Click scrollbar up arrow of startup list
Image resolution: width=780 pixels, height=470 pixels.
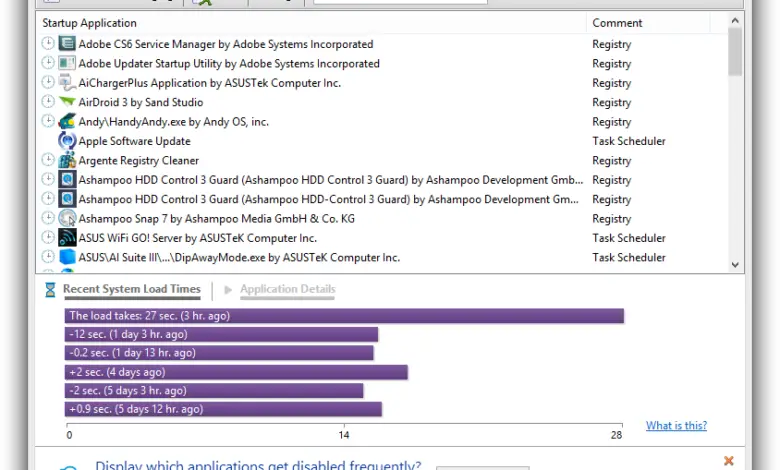tap(735, 20)
